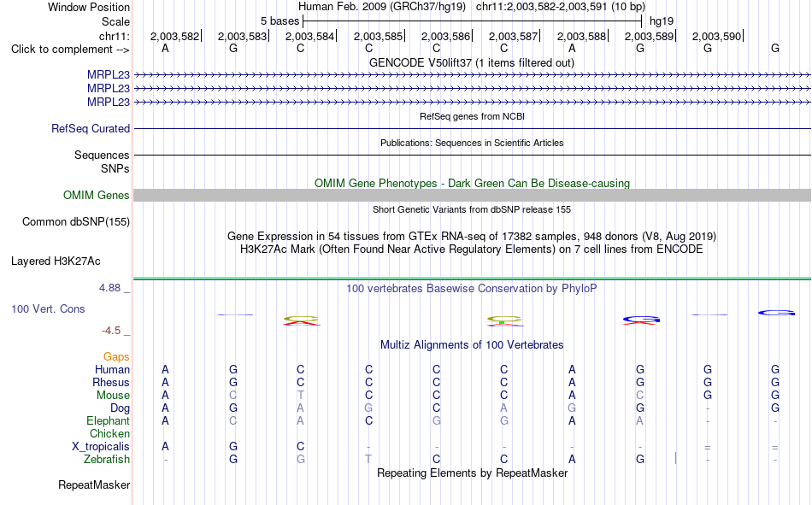Open the 'RefSeq genes from NCBI' track title
Image resolution: width=812 pixels, height=505 pixels.
click(x=472, y=116)
